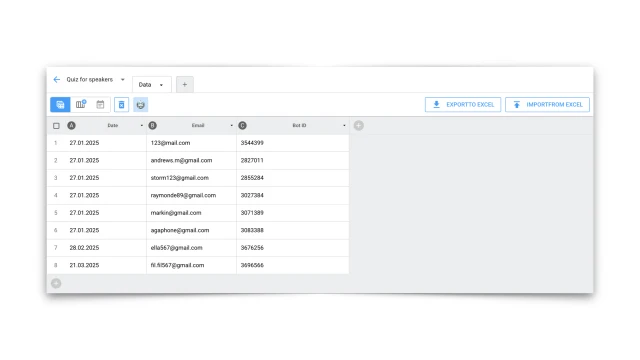
Task: Click the bot robot icon
Action: tap(140, 105)
